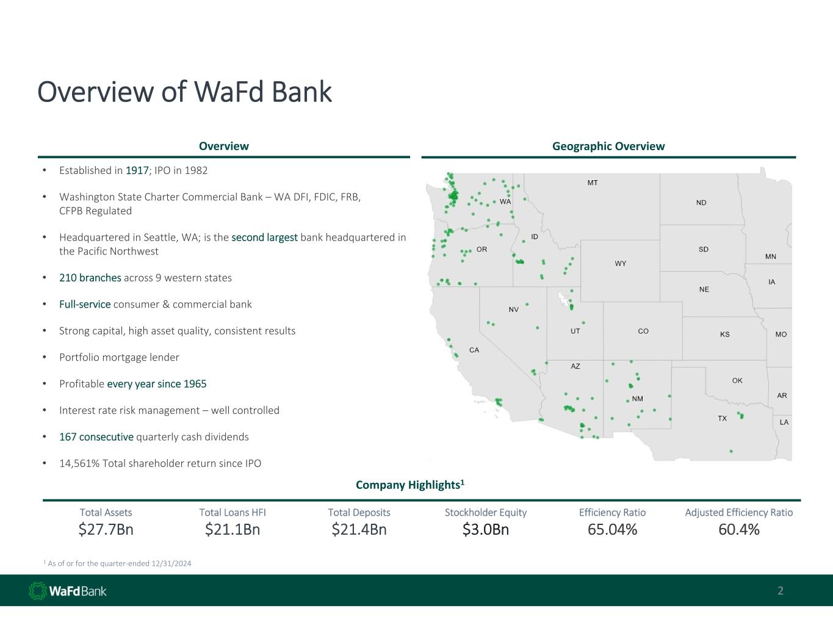
Task: Click the 'Overview' section heading
Action: tap(223, 146)
